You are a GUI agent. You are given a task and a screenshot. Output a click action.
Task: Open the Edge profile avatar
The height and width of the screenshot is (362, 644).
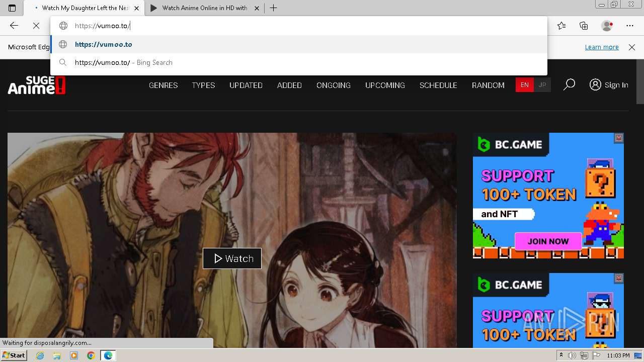[x=607, y=26]
